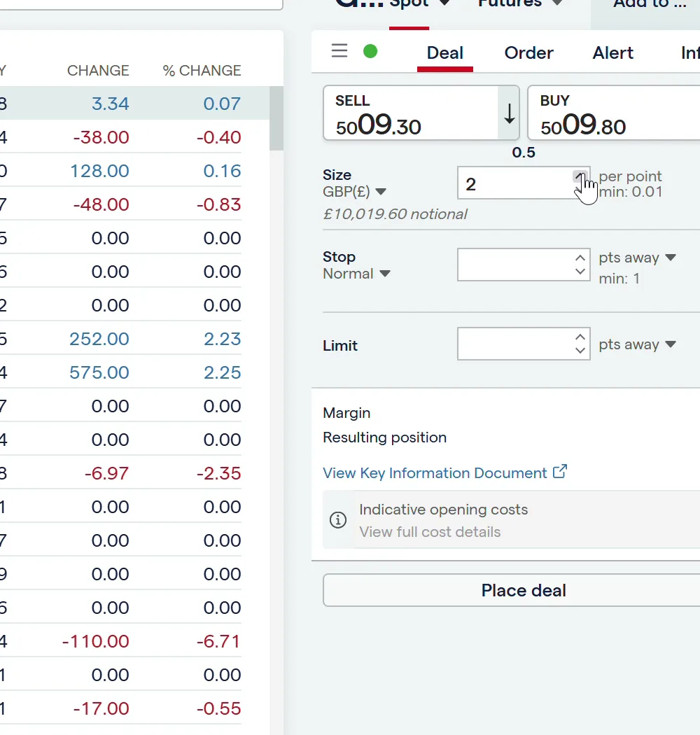This screenshot has width=700, height=735.
Task: Click the down arrow on SELL box
Action: pyautogui.click(x=509, y=113)
